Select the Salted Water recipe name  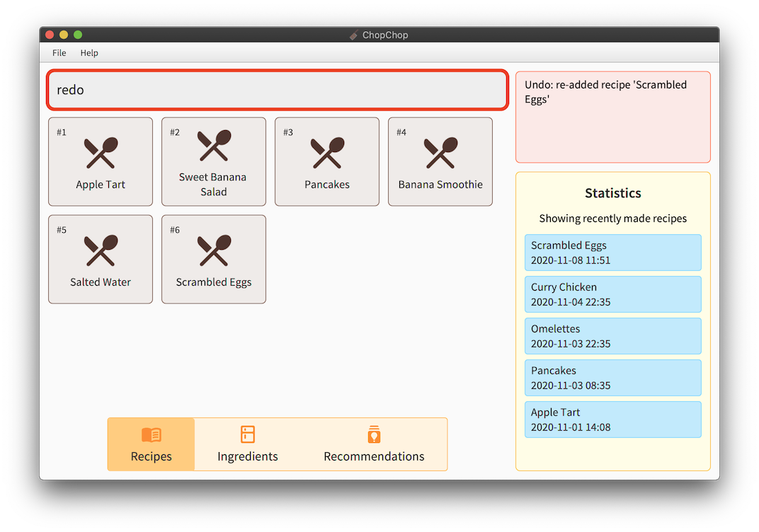coord(101,282)
